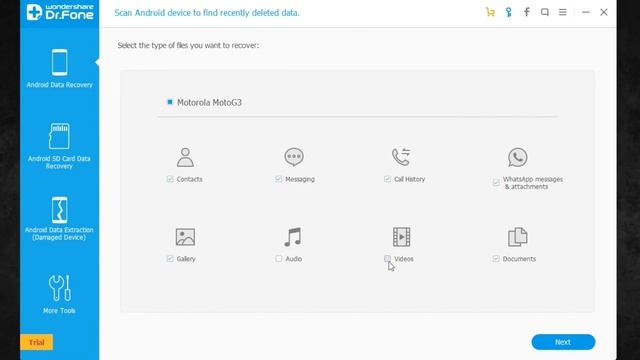640x360 pixels.
Task: Open the feedback chat icon
Action: [544, 12]
